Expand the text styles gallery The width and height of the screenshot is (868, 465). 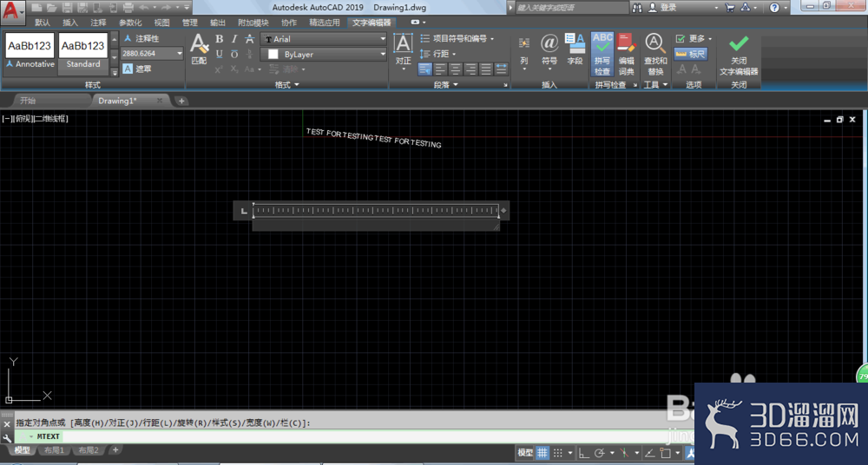click(115, 72)
